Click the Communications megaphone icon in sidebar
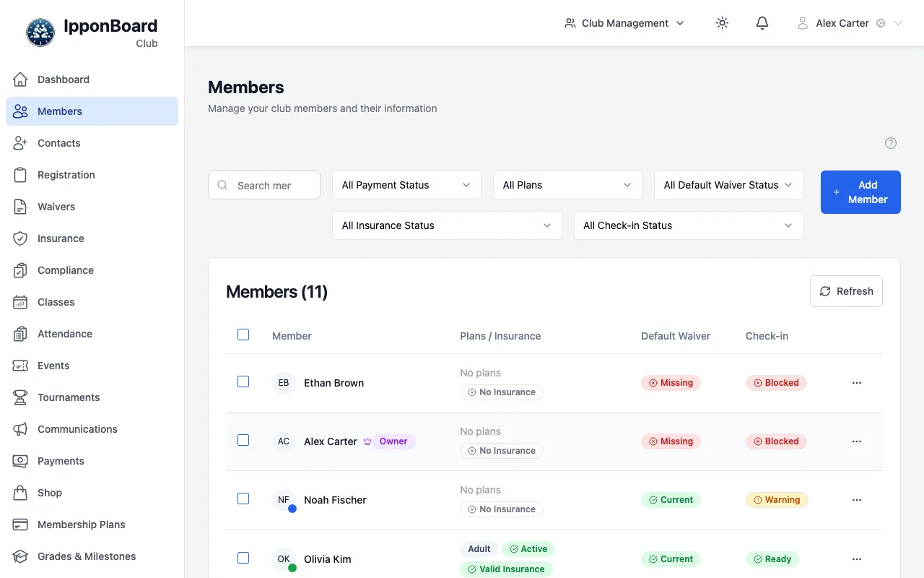 click(x=20, y=429)
